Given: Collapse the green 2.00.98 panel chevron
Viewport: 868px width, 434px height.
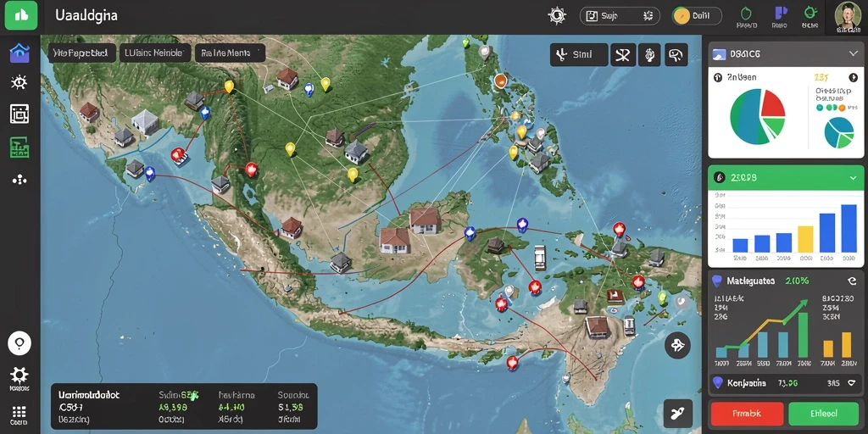Looking at the screenshot, I should [853, 178].
